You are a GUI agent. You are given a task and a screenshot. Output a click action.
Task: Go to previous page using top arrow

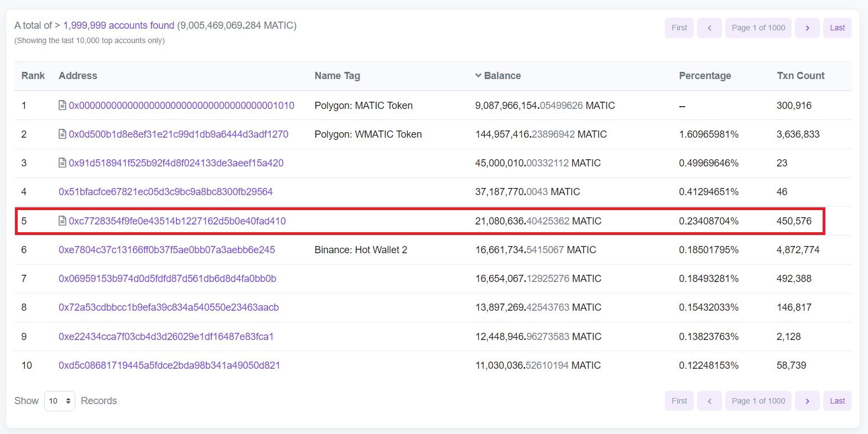click(709, 28)
